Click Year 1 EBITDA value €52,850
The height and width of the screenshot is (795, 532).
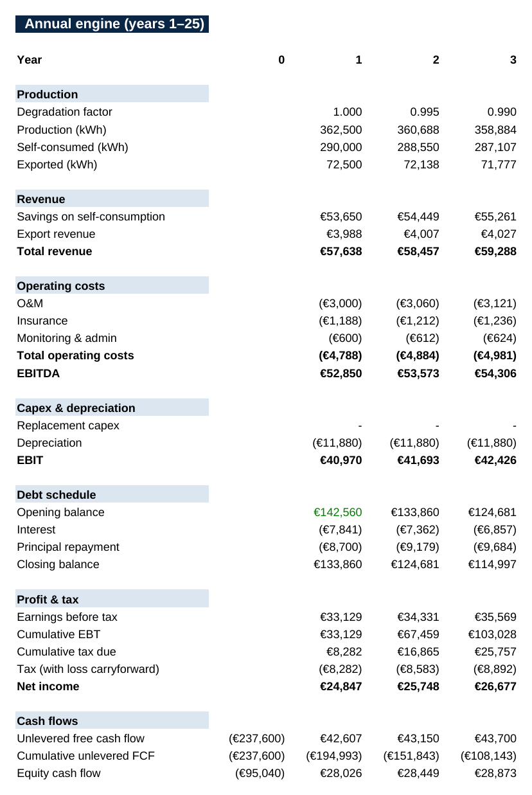tap(341, 373)
